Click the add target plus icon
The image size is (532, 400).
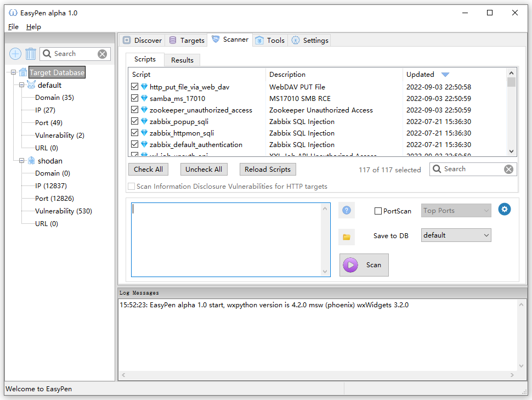15,53
